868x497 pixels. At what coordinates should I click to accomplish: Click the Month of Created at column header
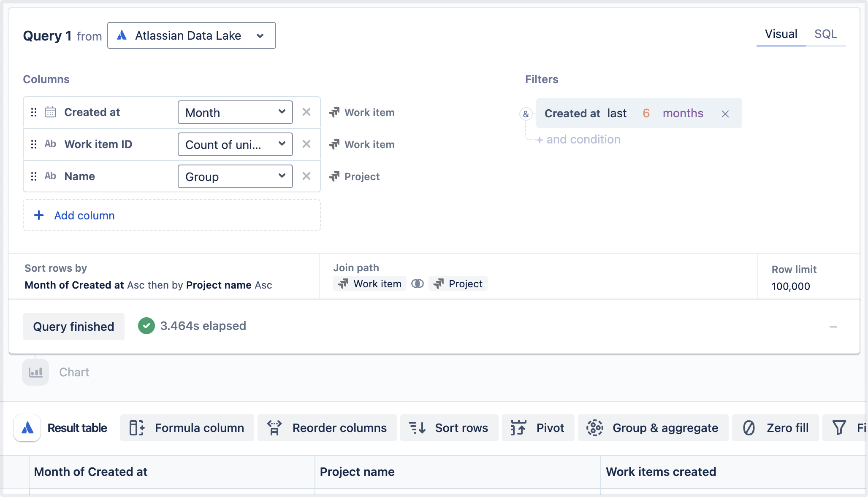click(x=172, y=472)
